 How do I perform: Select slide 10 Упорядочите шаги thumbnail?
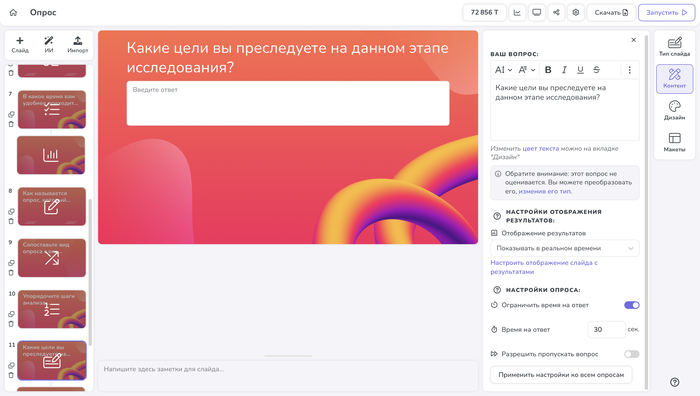click(x=52, y=309)
